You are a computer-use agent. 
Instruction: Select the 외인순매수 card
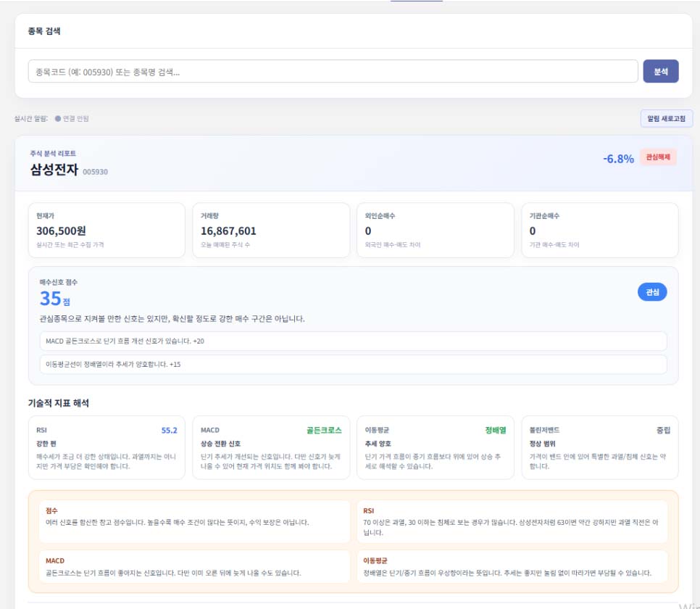(436, 230)
